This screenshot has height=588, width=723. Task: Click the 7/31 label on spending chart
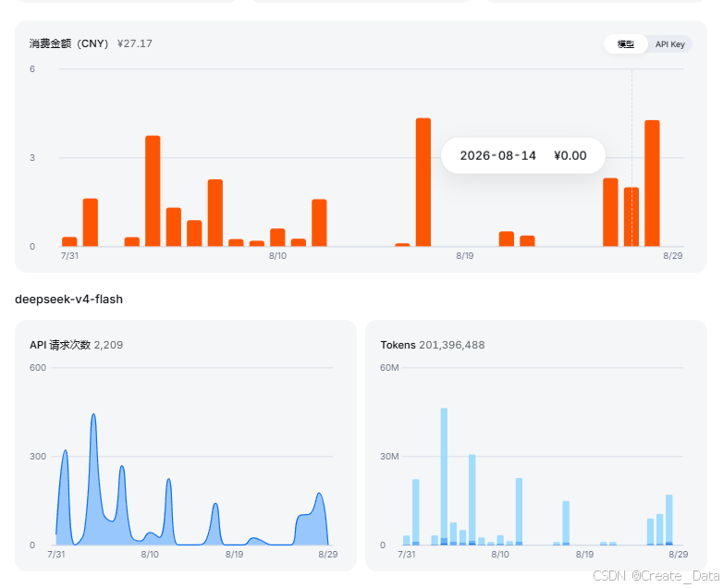(69, 255)
